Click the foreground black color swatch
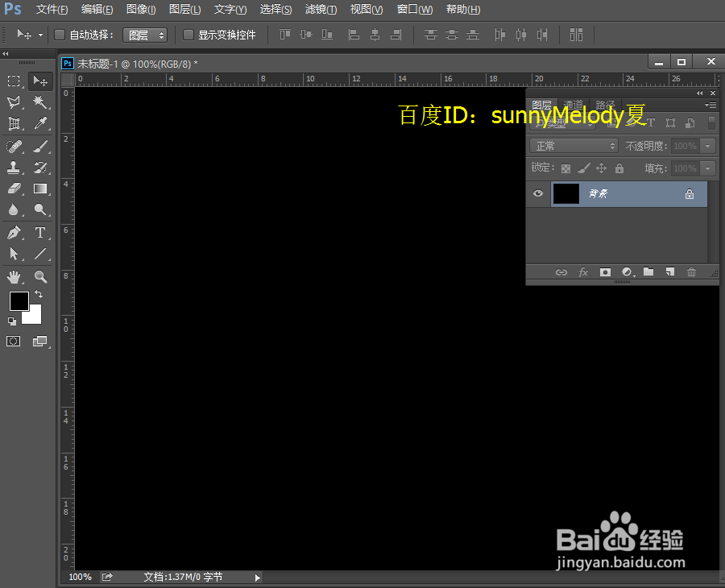The width and height of the screenshot is (725, 588). pyautogui.click(x=19, y=301)
